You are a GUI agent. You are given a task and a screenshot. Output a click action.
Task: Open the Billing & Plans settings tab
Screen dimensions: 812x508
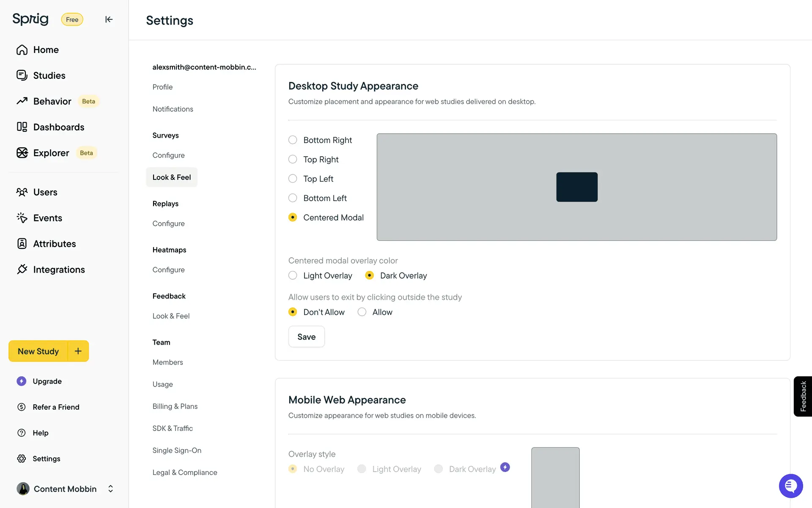pos(175,406)
